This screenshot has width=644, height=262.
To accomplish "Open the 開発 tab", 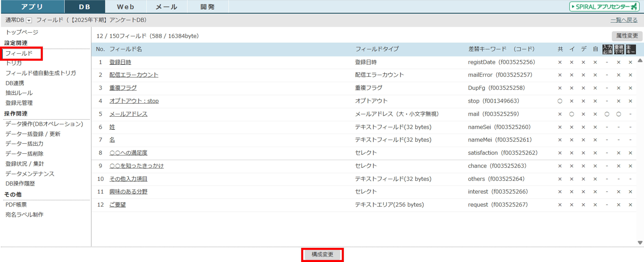I will point(208,7).
